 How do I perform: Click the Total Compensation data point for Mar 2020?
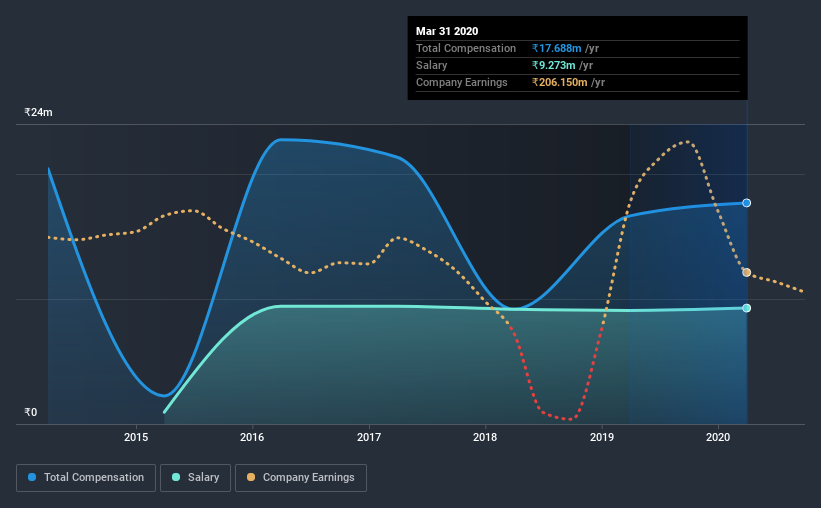(x=747, y=203)
